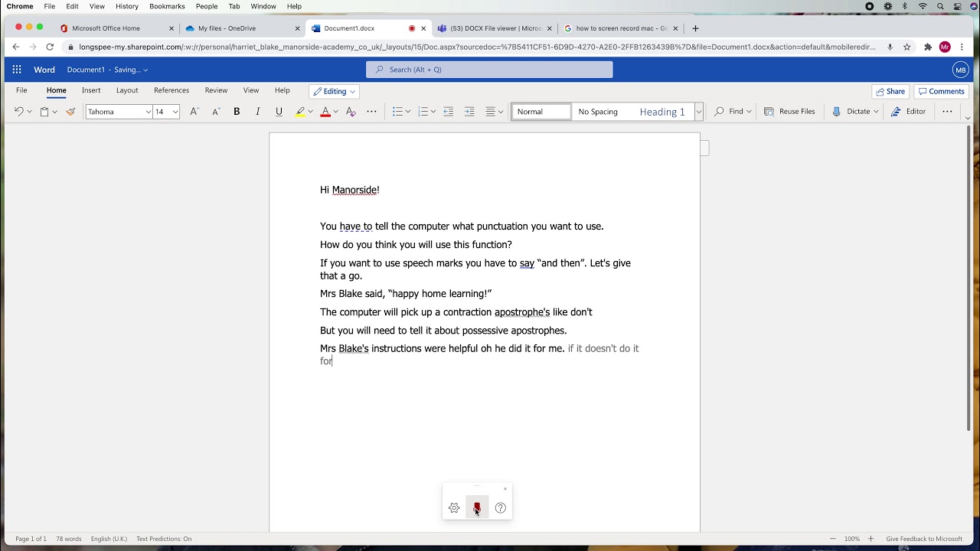Select the Format Painter tool

[x=70, y=112]
